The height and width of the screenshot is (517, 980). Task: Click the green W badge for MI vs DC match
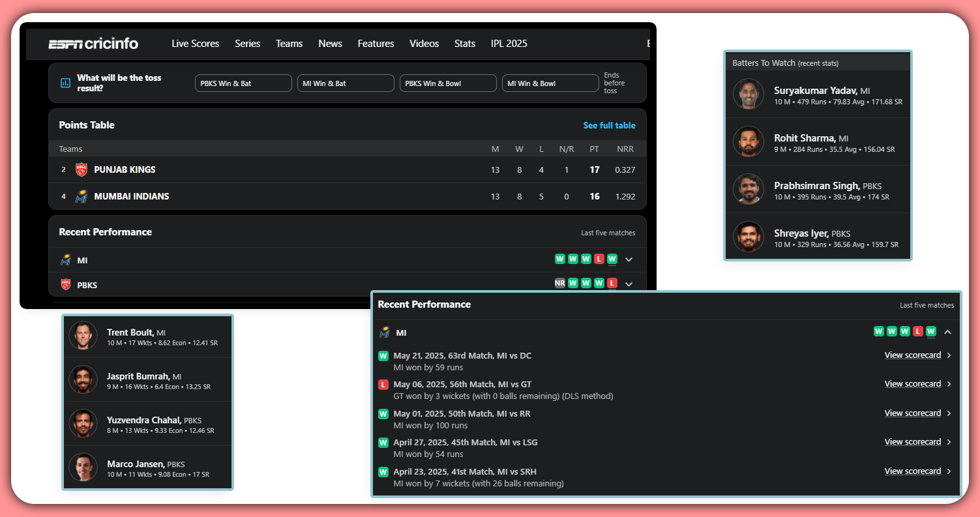pos(383,356)
